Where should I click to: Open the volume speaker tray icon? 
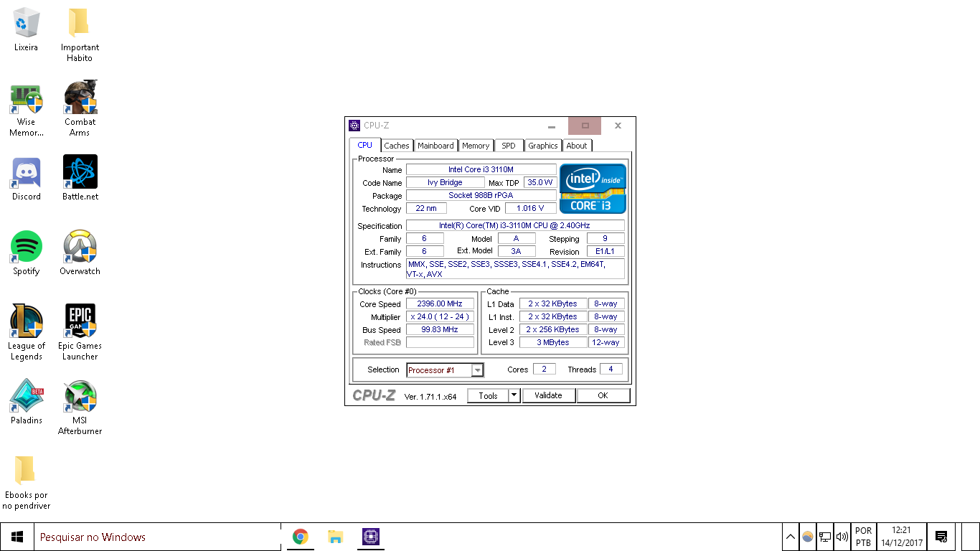(842, 537)
